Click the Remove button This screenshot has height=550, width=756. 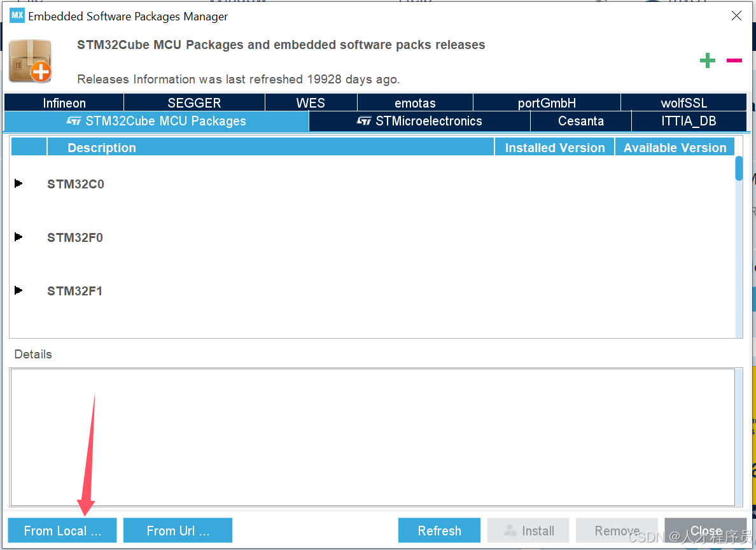point(617,530)
